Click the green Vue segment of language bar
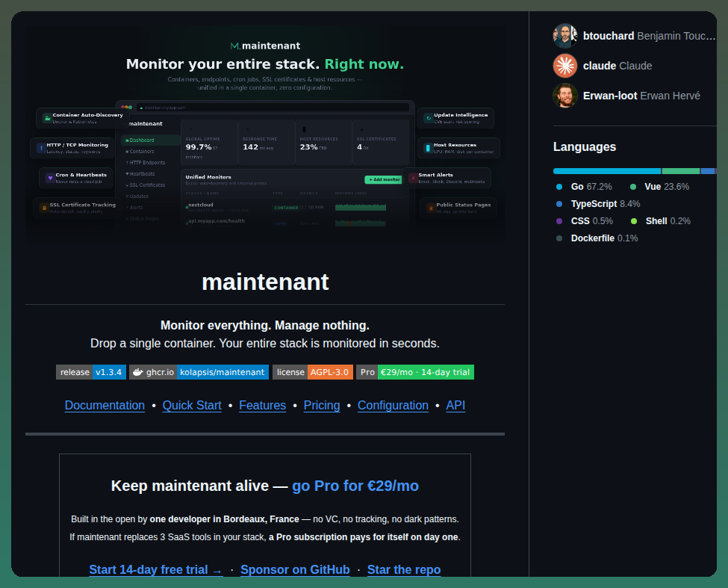The height and width of the screenshot is (588, 728). coord(681,171)
